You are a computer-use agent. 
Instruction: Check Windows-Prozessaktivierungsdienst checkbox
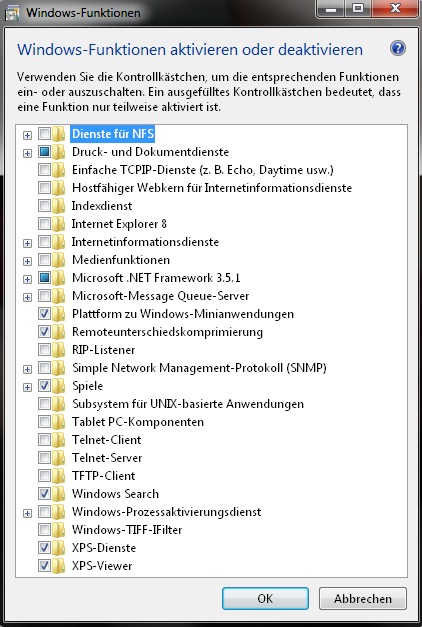tap(44, 511)
